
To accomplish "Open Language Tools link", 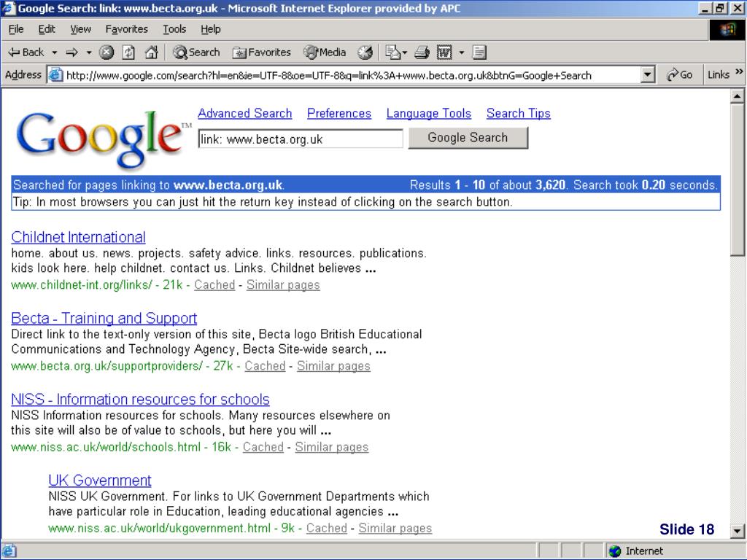I will (429, 113).
